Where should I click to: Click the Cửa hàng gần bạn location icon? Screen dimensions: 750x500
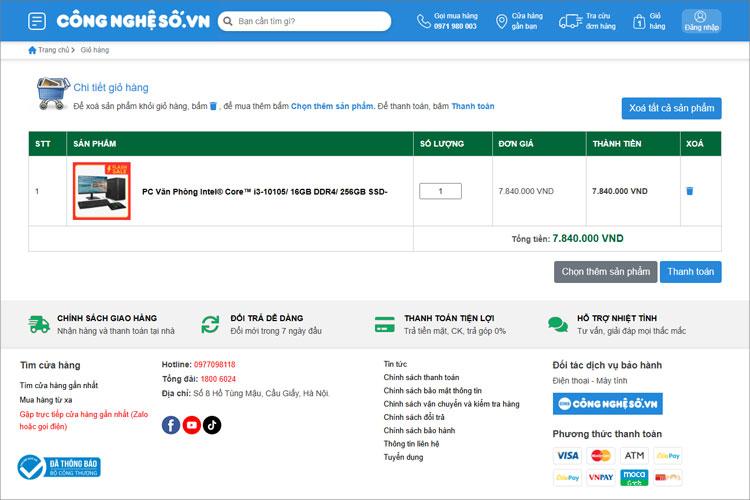point(502,21)
